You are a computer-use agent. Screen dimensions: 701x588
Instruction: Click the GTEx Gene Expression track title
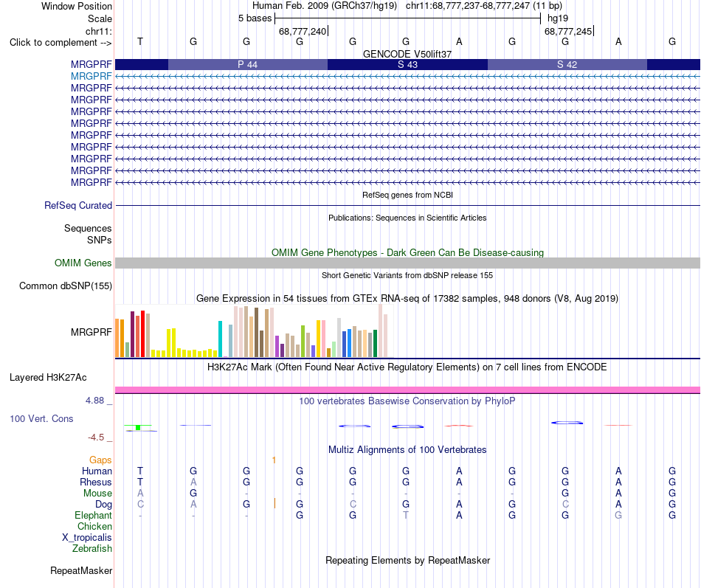tap(407, 298)
